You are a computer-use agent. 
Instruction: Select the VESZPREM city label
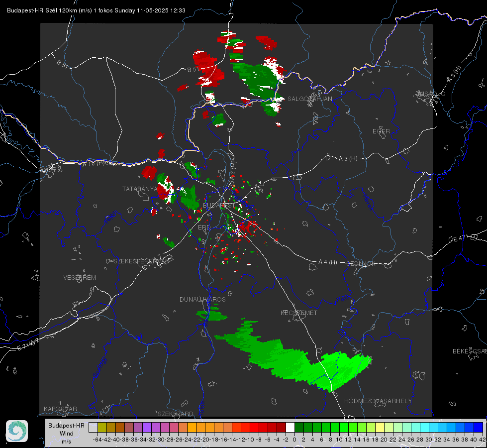point(80,277)
